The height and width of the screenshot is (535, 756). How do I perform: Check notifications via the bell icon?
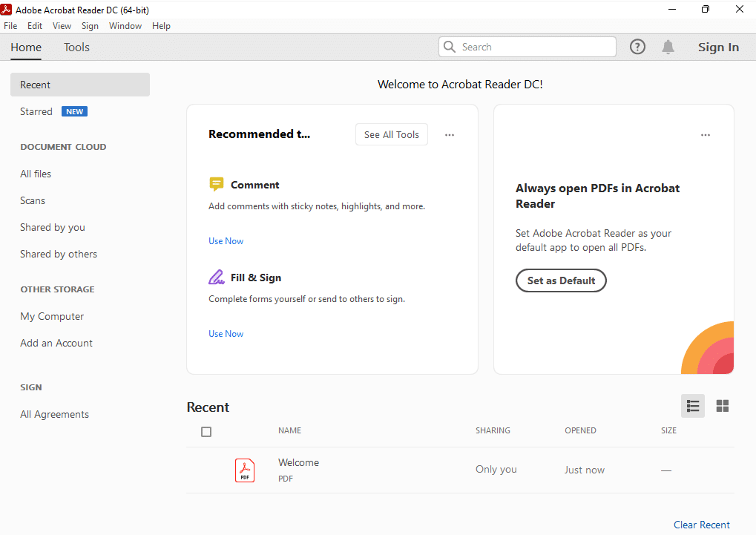tap(667, 46)
